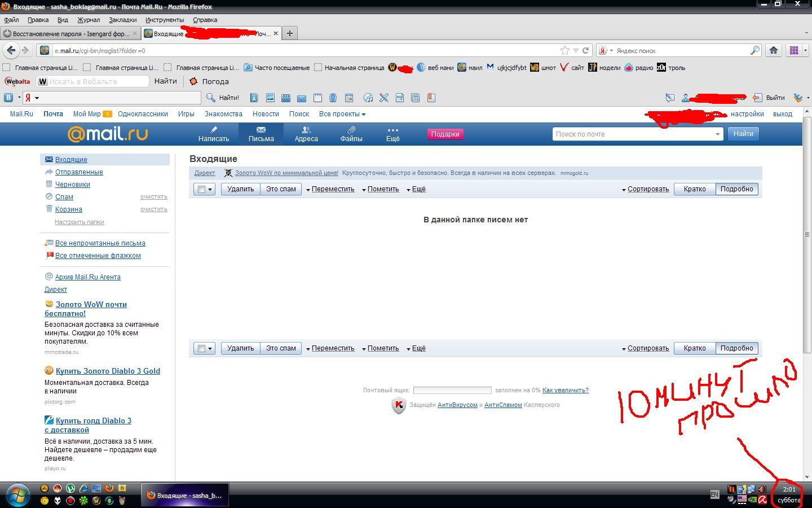Image resolution: width=812 pixels, height=508 pixels.
Task: Switch to Кратко view in bottom toolbar
Action: 695,348
